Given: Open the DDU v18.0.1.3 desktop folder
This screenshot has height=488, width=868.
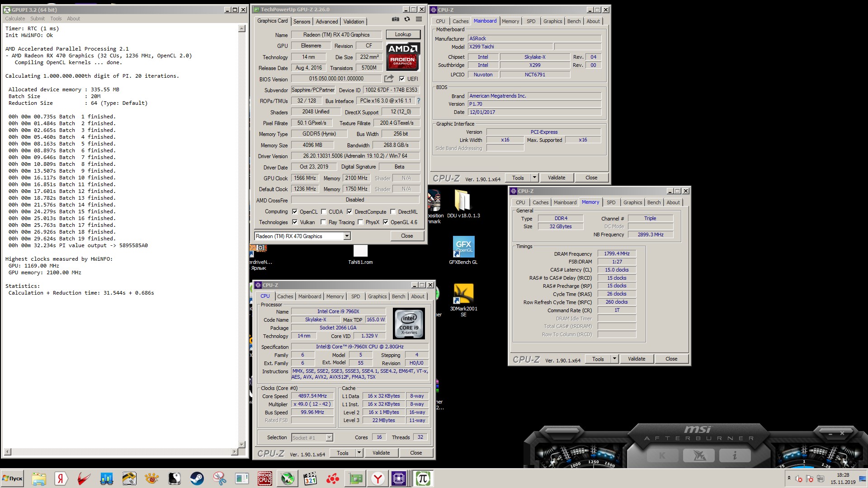Looking at the screenshot, I should click(463, 204).
